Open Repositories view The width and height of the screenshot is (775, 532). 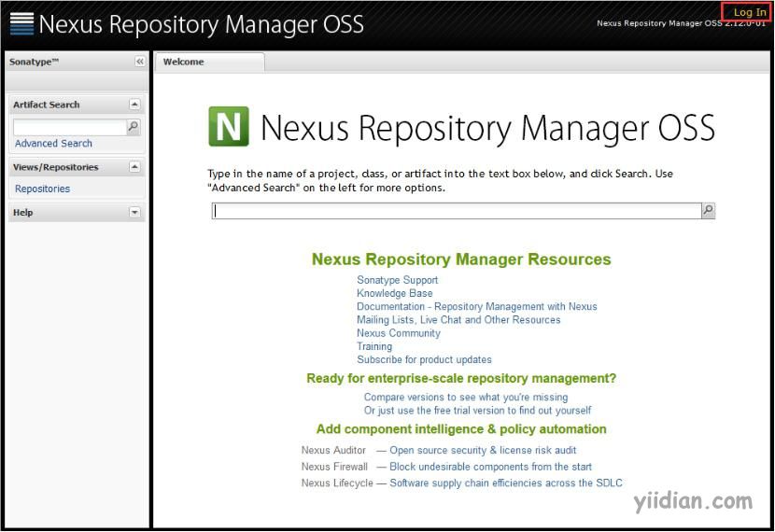pos(43,189)
